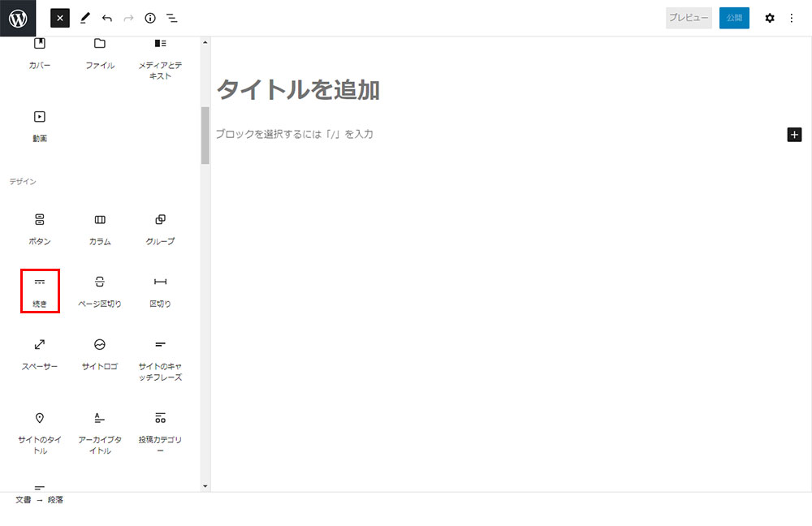Click the タイトルを追加 title field
812x526 pixels.
click(297, 90)
